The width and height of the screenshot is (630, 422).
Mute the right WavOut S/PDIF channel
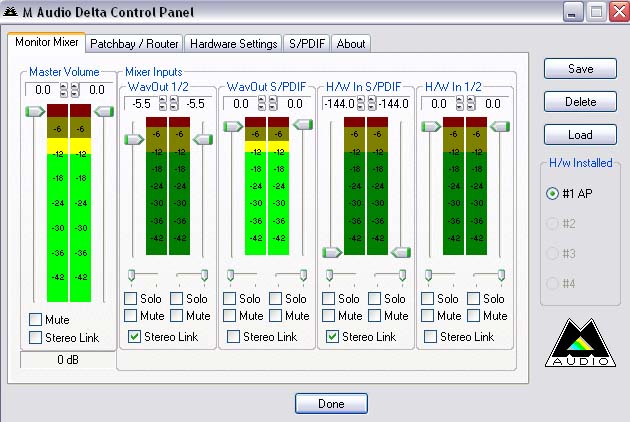tap(275, 315)
